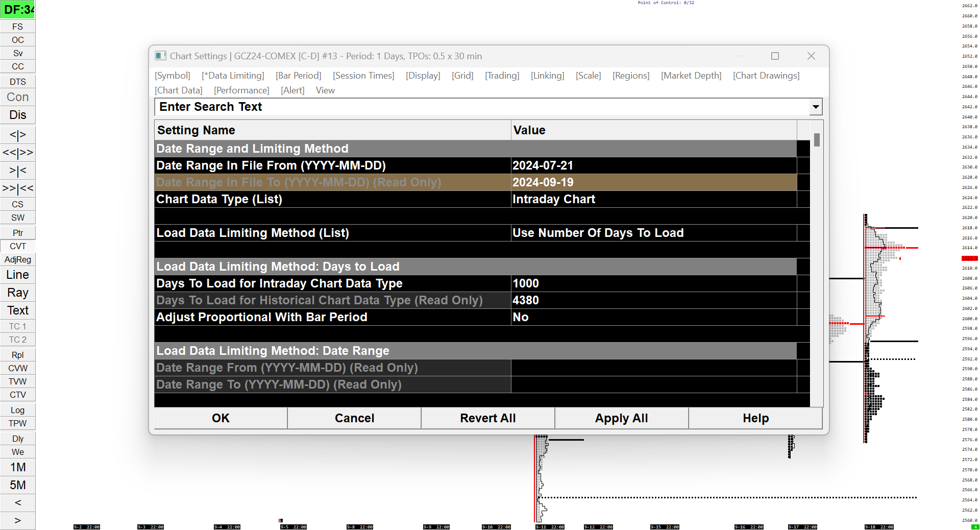
Task: Click the <<|>> bar spacing button
Action: 17,153
